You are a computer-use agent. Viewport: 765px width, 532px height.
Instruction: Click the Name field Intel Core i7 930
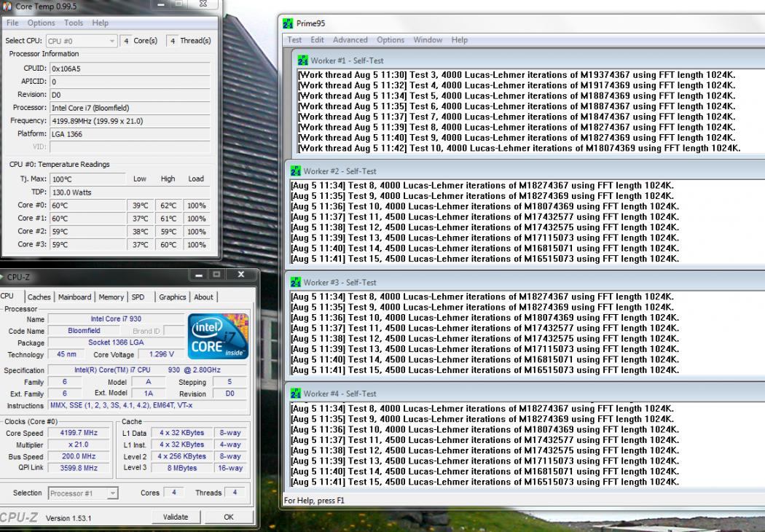[116, 319]
